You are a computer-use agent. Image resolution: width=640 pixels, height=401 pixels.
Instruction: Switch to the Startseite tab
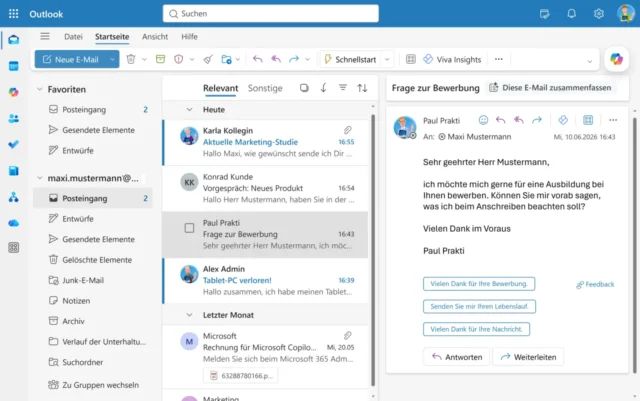click(112, 37)
